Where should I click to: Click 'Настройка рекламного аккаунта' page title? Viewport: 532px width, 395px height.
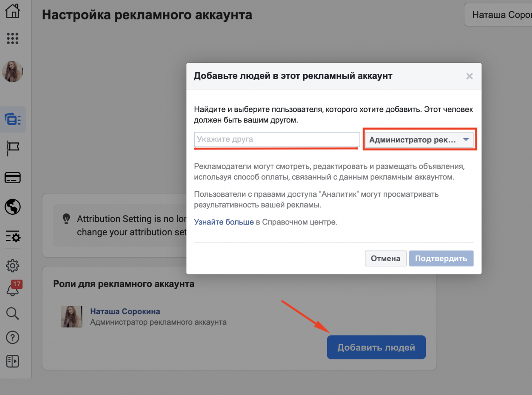pyautogui.click(x=147, y=15)
